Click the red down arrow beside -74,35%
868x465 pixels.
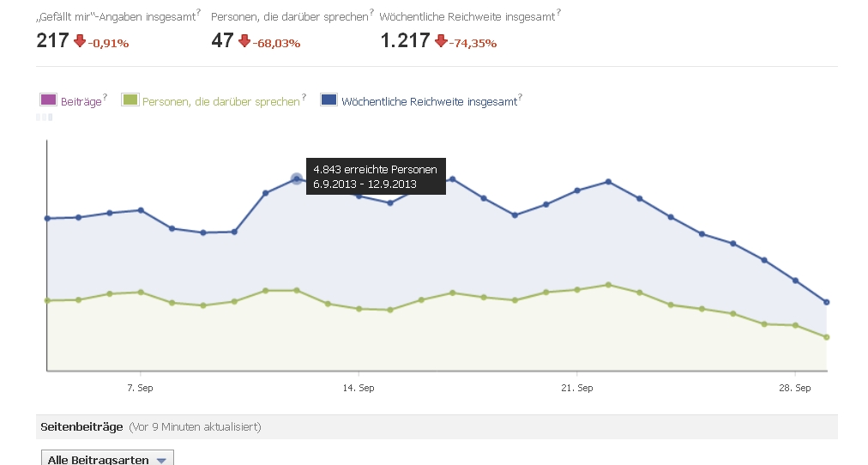point(441,41)
